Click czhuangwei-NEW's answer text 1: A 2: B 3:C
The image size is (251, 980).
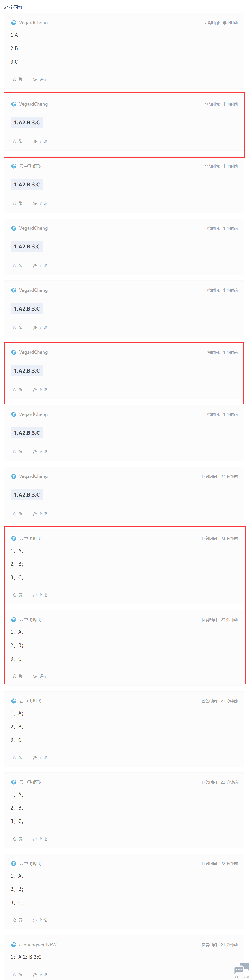click(26, 957)
